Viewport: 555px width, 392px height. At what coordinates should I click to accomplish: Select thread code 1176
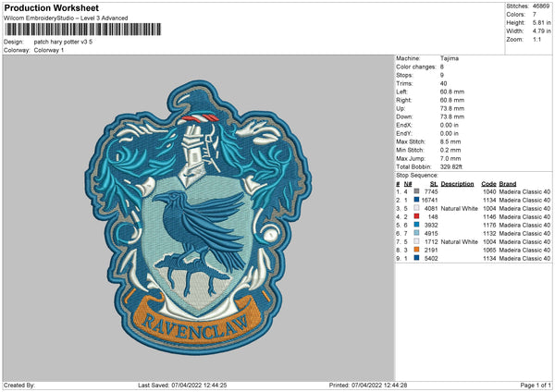(x=489, y=225)
